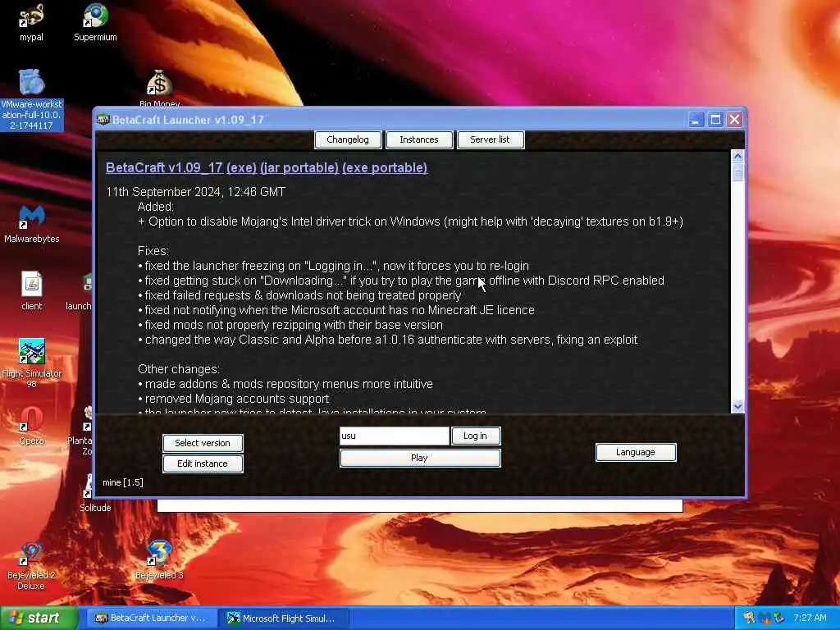This screenshot has height=630, width=840.
Task: Switch to the Changelog tab
Action: pyautogui.click(x=348, y=139)
